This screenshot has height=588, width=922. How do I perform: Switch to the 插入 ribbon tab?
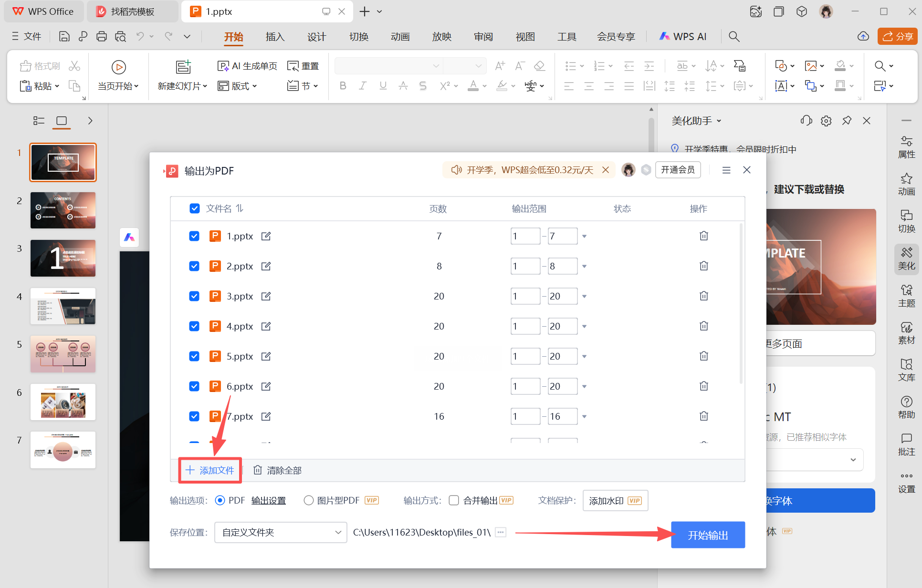(274, 36)
